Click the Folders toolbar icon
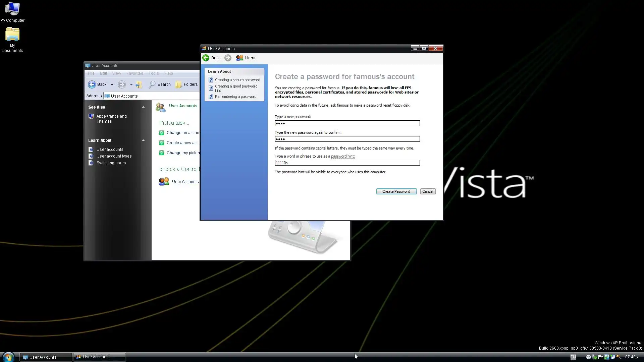644x362 pixels. (x=179, y=84)
